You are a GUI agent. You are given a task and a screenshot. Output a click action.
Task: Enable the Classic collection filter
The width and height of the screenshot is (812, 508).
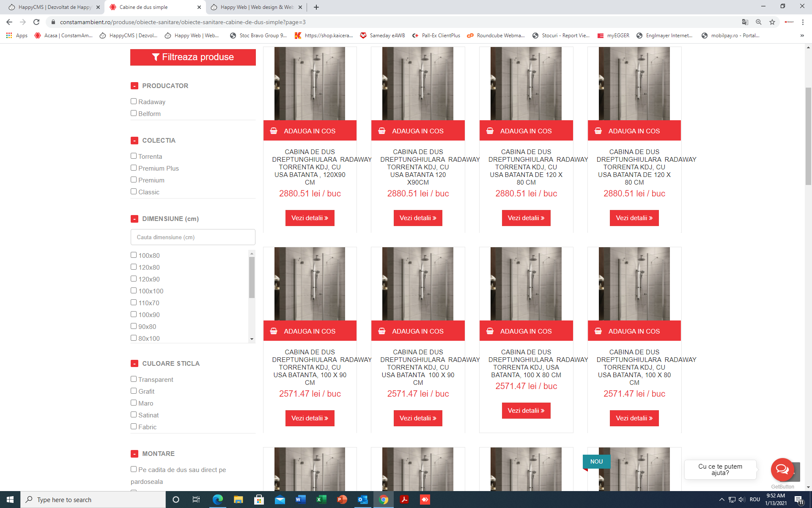(x=134, y=191)
